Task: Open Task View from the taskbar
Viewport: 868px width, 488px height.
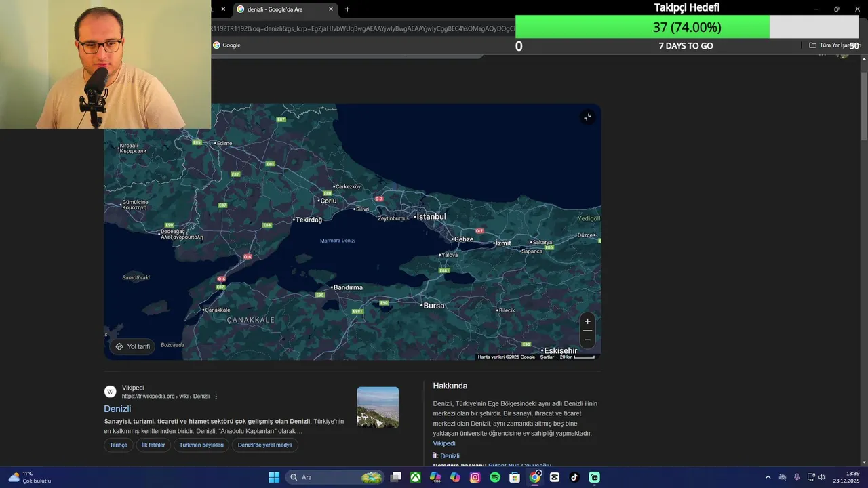Action: tap(396, 477)
